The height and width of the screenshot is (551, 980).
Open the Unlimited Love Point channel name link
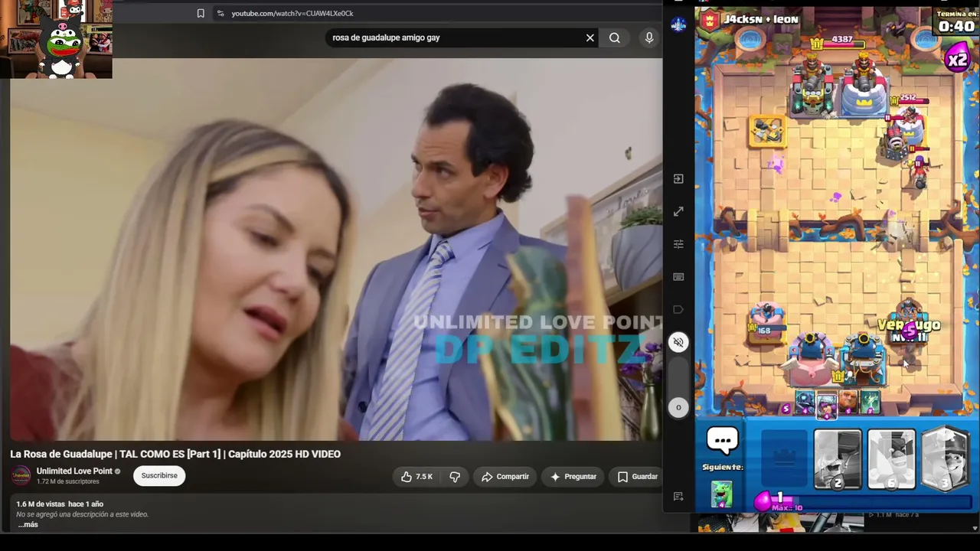click(x=74, y=471)
